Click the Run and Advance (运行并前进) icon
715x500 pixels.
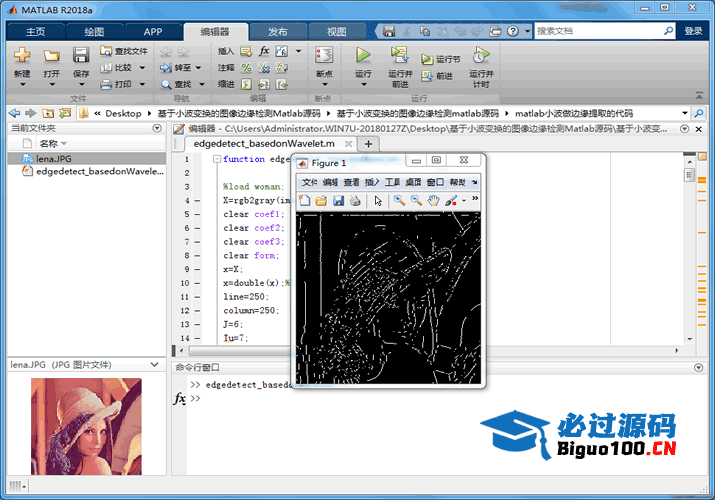click(x=400, y=56)
